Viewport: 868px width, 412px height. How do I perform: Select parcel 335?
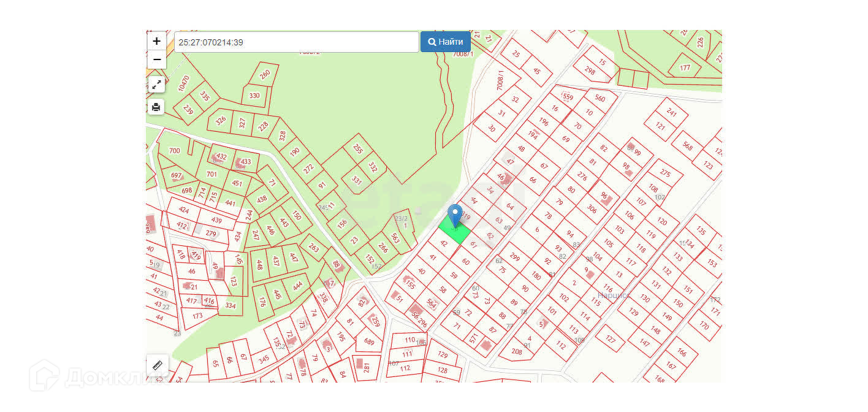pyautogui.click(x=205, y=96)
